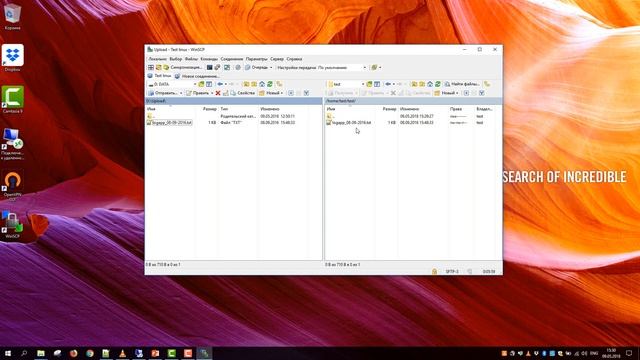Screen dimensions: 640x360
Task: Open Chrome from taskbar
Action: (x=90, y=353)
